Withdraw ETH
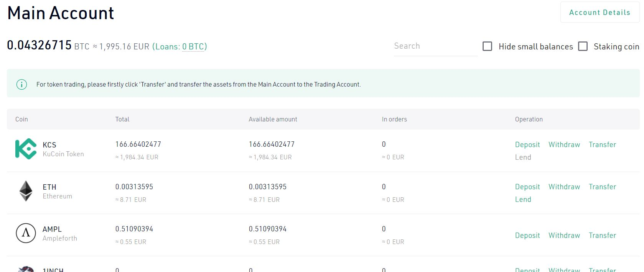The width and height of the screenshot is (644, 272). (x=564, y=187)
